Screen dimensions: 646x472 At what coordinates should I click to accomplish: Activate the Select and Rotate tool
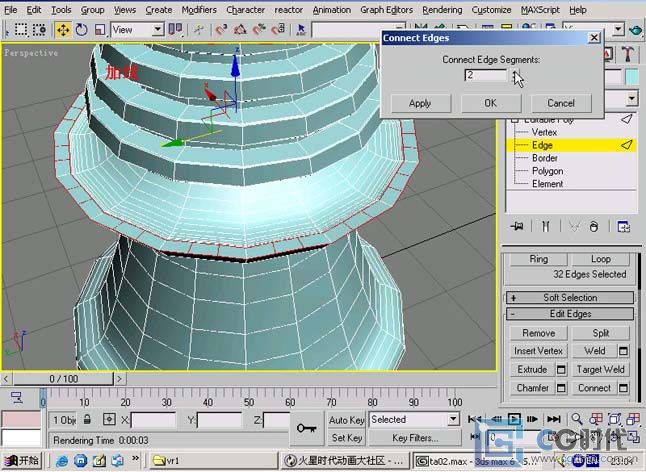pyautogui.click(x=82, y=30)
